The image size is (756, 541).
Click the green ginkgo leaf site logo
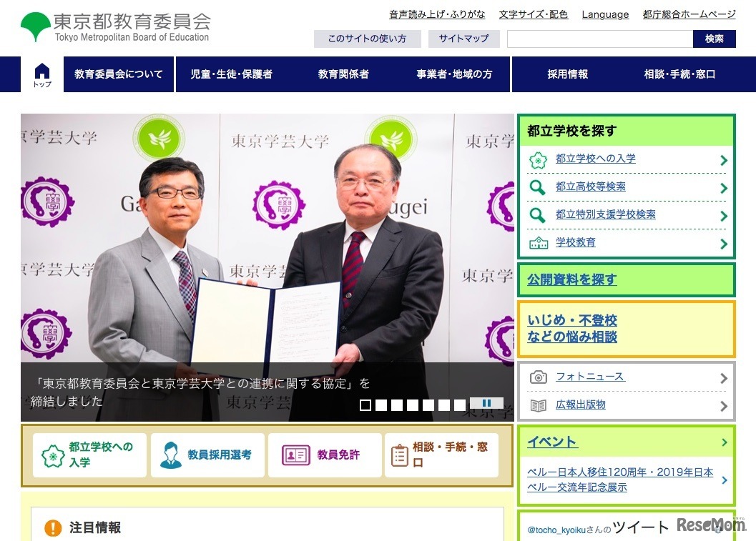(36, 26)
